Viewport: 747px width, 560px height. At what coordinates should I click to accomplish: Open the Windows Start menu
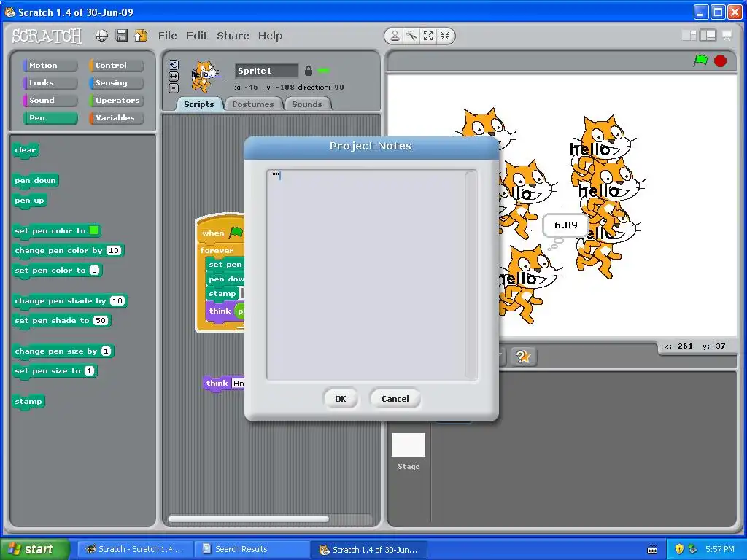(35, 549)
